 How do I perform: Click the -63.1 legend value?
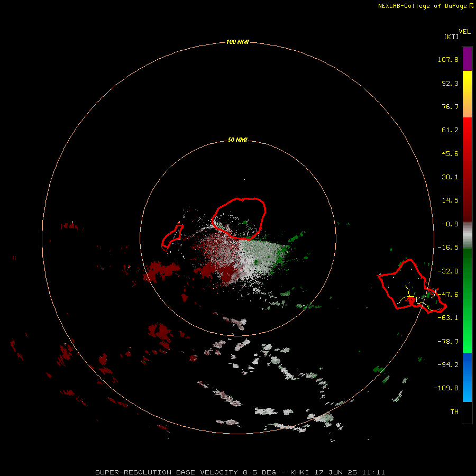[x=448, y=318]
